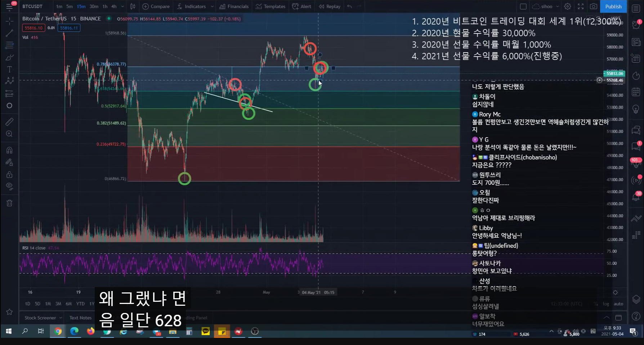The image size is (644, 345).
Task: Open the icons and shapes tool
Action: coord(9,106)
